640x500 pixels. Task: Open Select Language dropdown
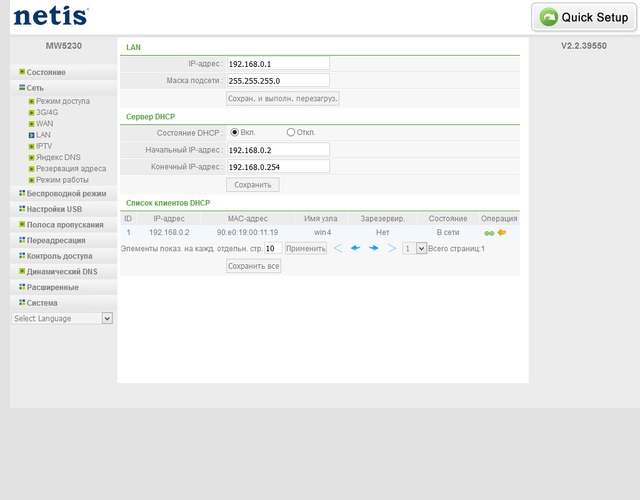(x=62, y=318)
